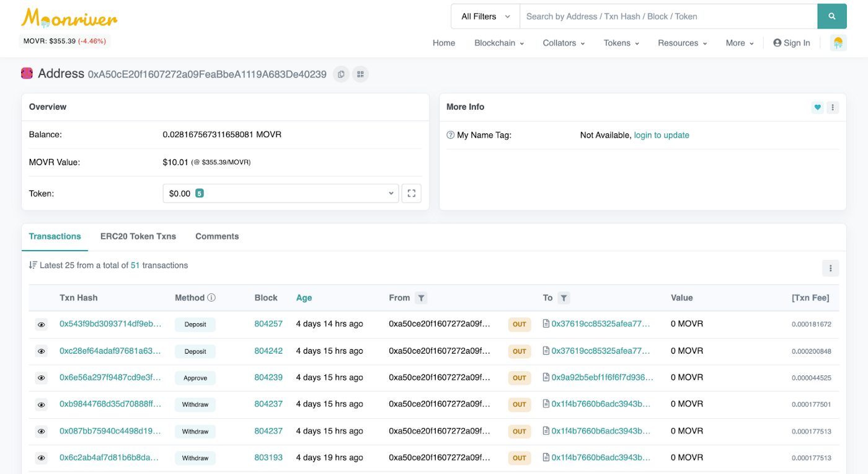The height and width of the screenshot is (474, 868).
Task: Click in the address search input field
Action: tap(668, 17)
